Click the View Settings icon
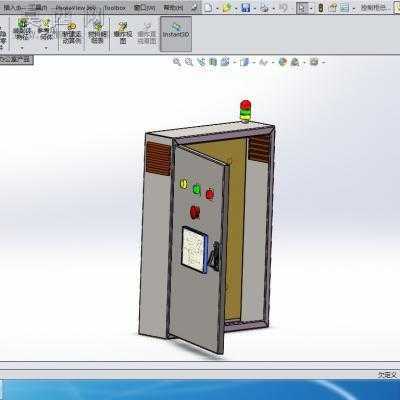This screenshot has width=400, height=400. (x=314, y=62)
